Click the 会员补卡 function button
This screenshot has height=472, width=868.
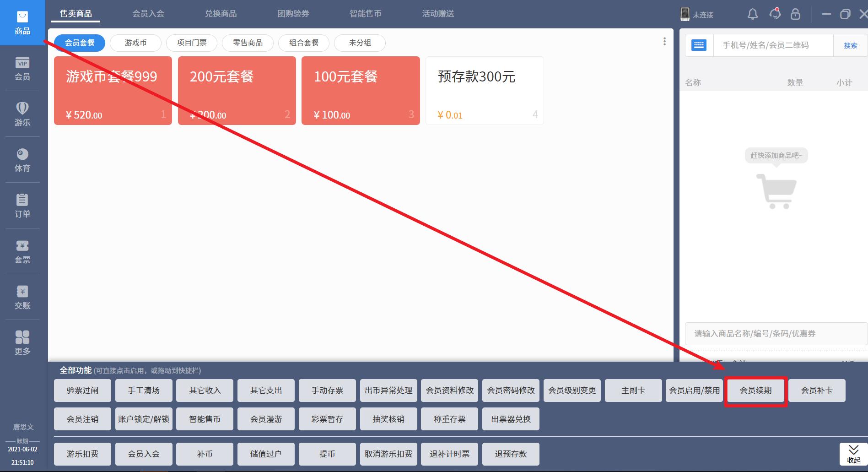[x=817, y=391]
